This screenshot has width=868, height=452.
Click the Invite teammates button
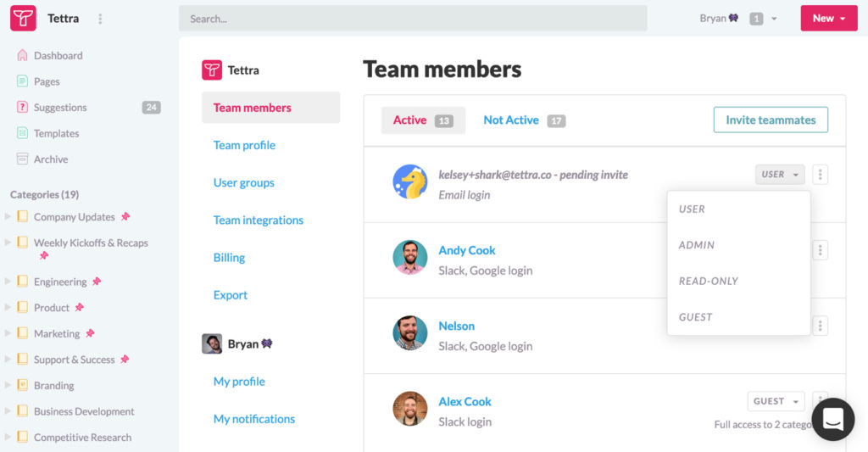pyautogui.click(x=770, y=120)
